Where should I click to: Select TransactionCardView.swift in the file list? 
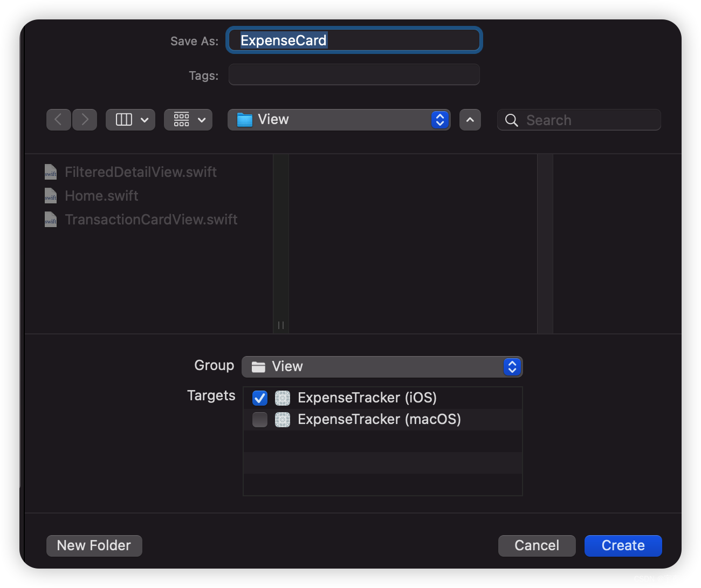151,220
